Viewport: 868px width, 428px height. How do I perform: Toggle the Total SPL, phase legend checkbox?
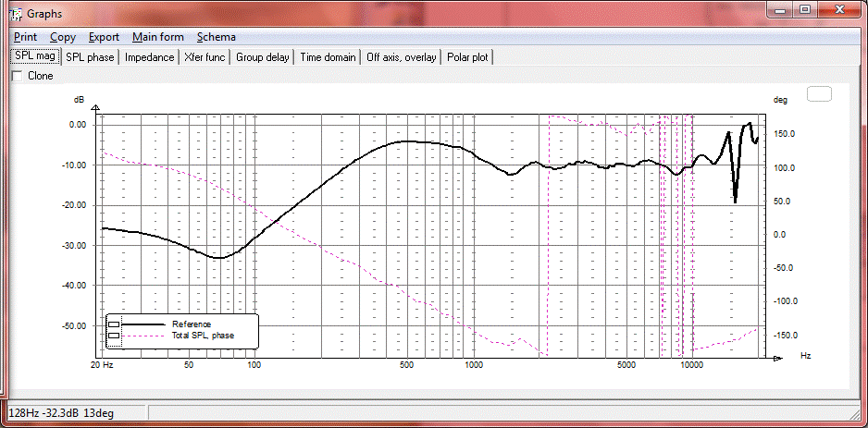pos(114,336)
